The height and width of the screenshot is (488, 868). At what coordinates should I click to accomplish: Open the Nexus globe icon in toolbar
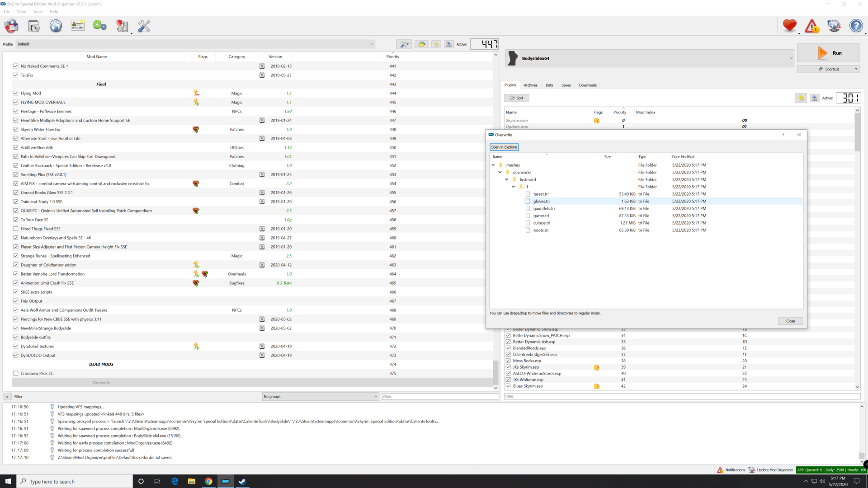(56, 26)
